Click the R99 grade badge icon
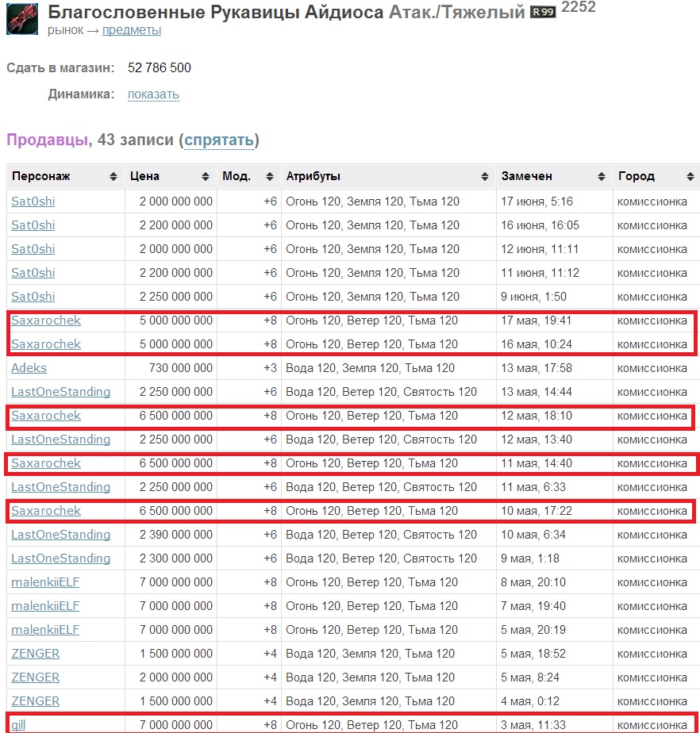This screenshot has width=700, height=733. [x=543, y=12]
